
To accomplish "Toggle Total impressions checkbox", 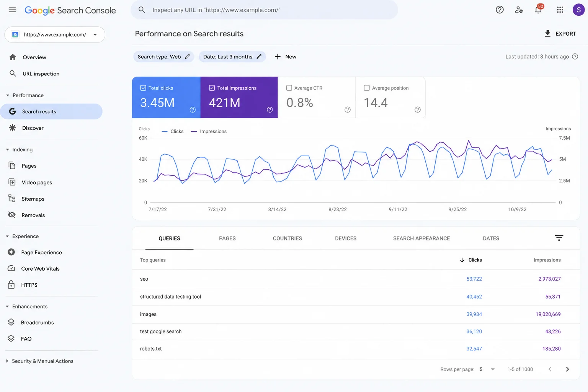I will pyautogui.click(x=212, y=88).
